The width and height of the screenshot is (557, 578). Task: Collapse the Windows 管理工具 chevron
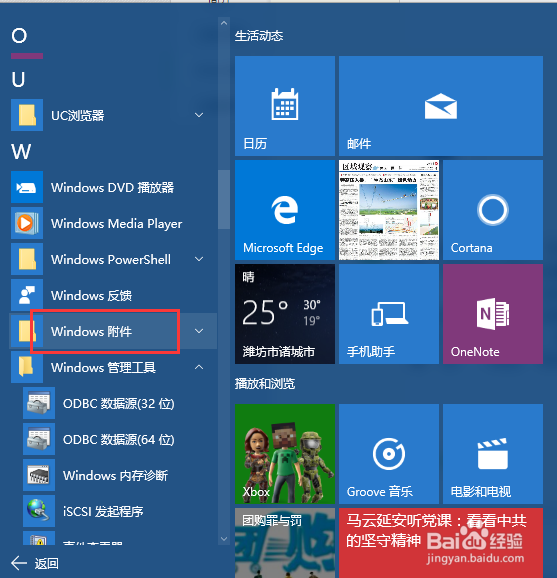click(199, 367)
